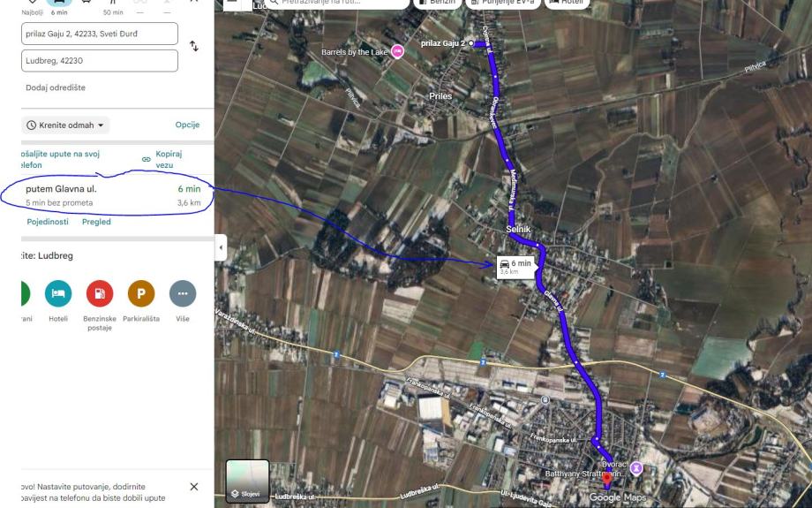Search for Hoteli near Ludbreg
The image size is (812, 508).
pyautogui.click(x=58, y=294)
